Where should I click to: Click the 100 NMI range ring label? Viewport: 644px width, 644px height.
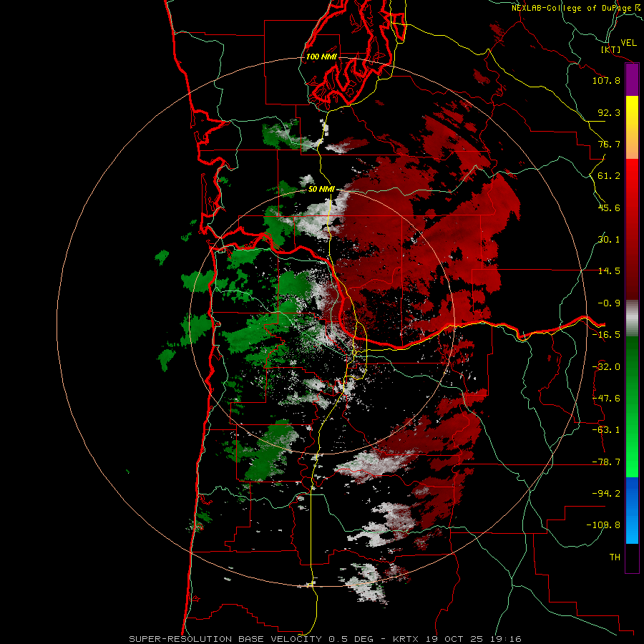click(x=321, y=57)
